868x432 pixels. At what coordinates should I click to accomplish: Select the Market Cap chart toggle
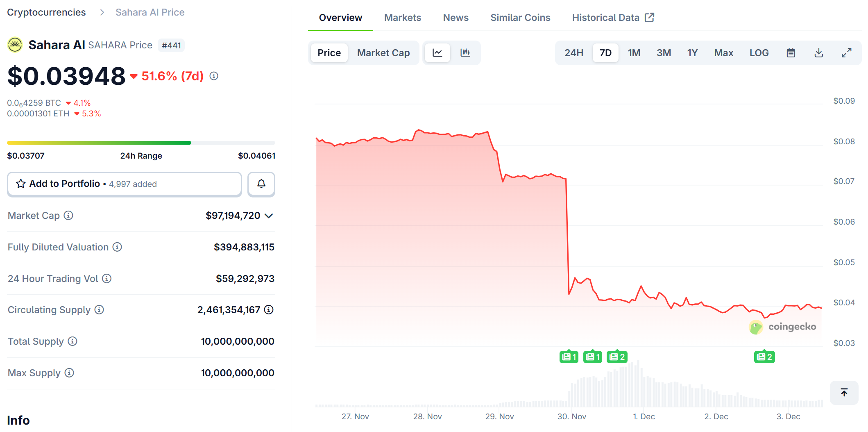pyautogui.click(x=383, y=52)
